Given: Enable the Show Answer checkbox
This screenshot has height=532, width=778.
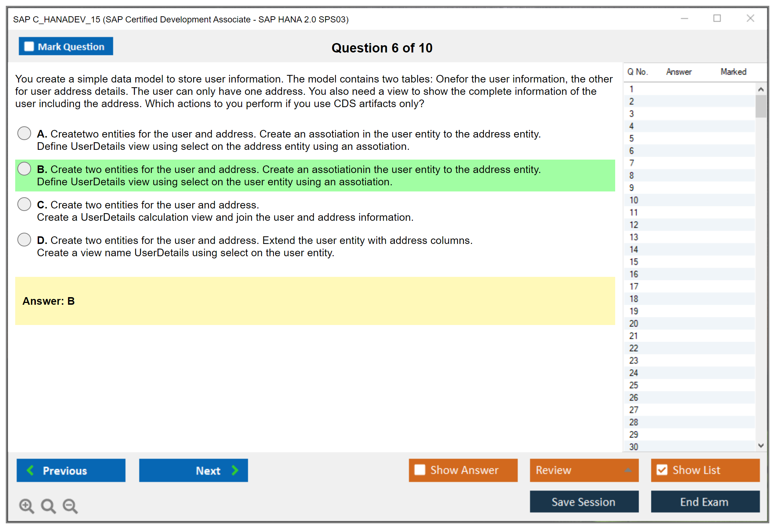Looking at the screenshot, I should (x=420, y=470).
